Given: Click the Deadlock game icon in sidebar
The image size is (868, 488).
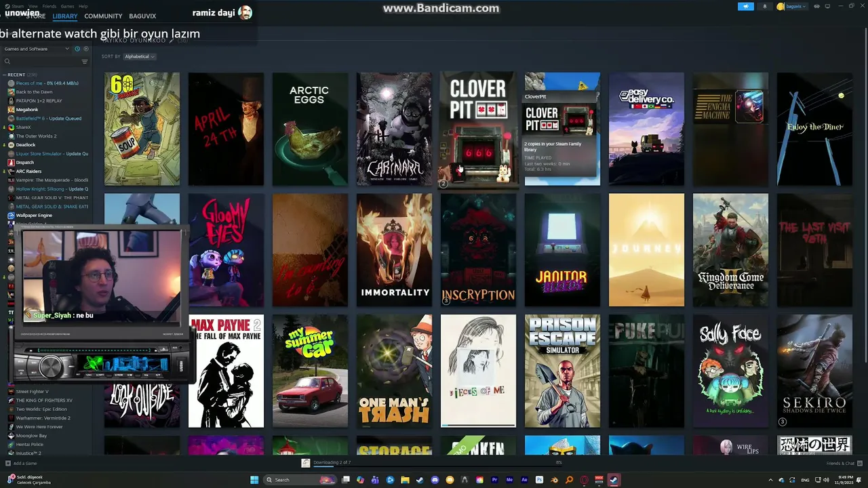Looking at the screenshot, I should [11, 145].
